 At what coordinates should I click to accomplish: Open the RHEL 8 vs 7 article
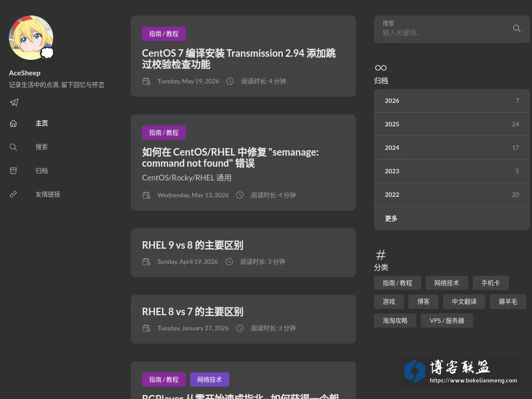click(192, 312)
